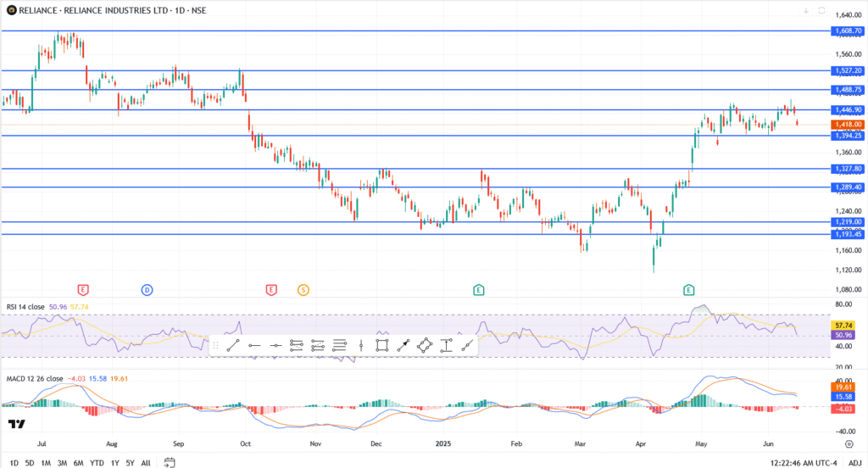Select the Trend Line drawing tool
Viewport: 868px width, 468px height.
click(232, 345)
